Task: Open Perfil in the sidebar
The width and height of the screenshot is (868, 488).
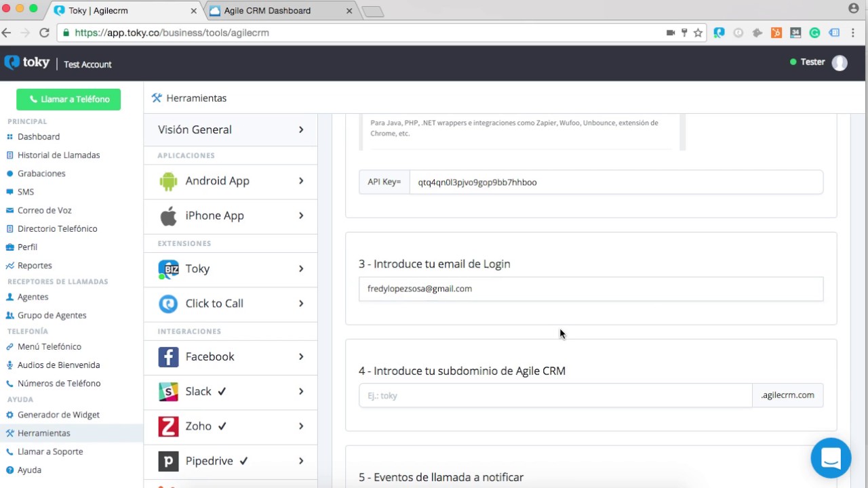Action: click(x=27, y=247)
